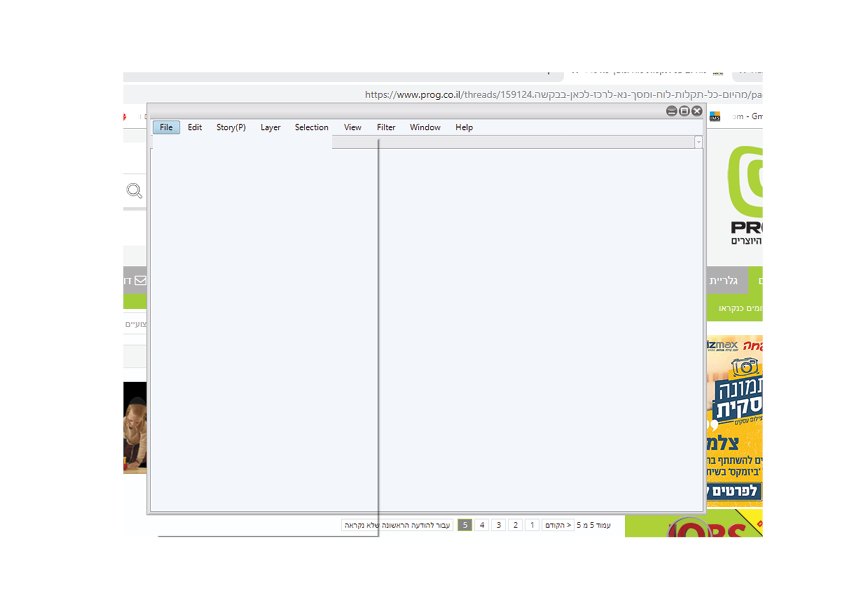Go to forum page 1
The image size is (842, 595).
click(532, 525)
